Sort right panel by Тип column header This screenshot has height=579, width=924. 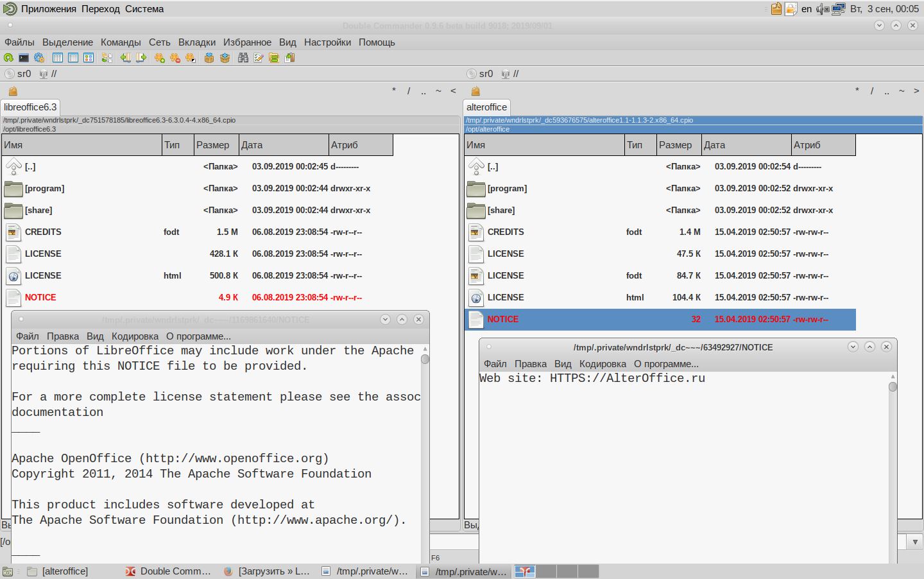point(640,145)
